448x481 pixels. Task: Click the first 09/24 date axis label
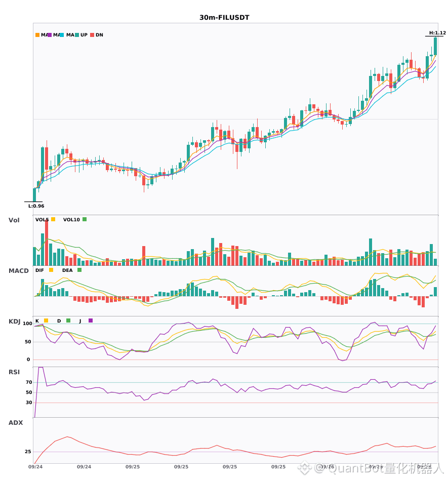click(x=35, y=467)
